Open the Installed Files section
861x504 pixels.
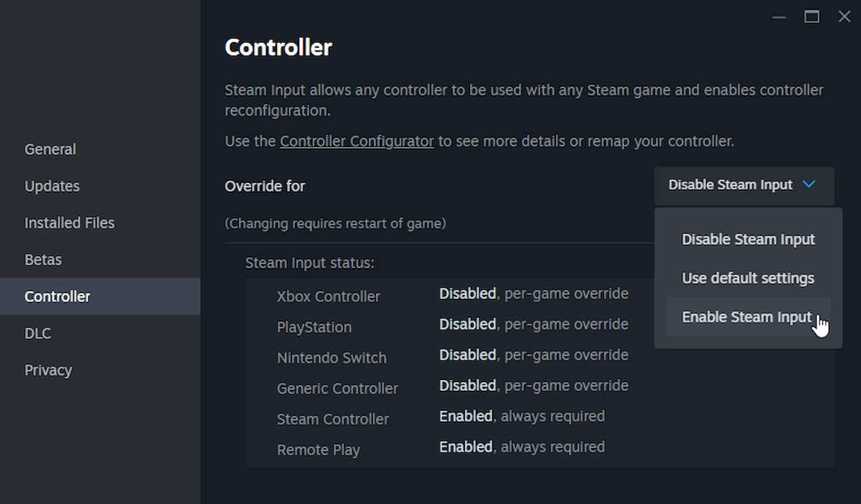coord(69,223)
